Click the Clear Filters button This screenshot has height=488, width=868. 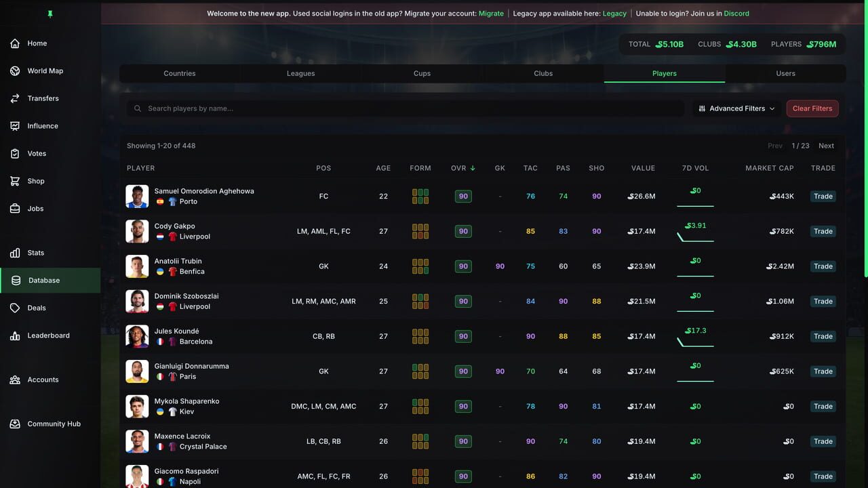812,108
